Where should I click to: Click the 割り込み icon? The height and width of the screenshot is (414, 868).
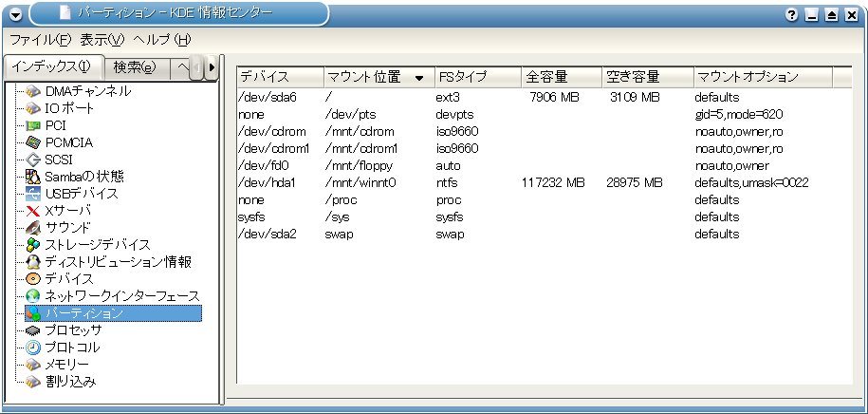point(33,382)
